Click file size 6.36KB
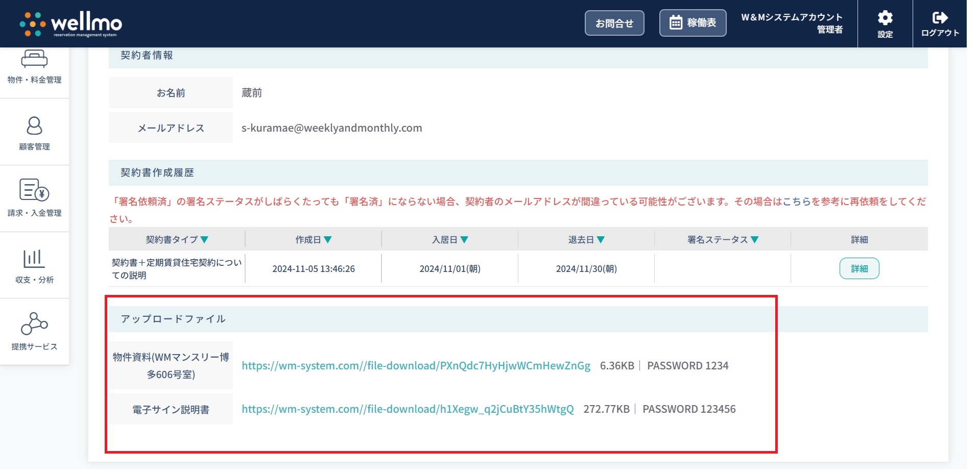The height and width of the screenshot is (475, 980). (617, 366)
